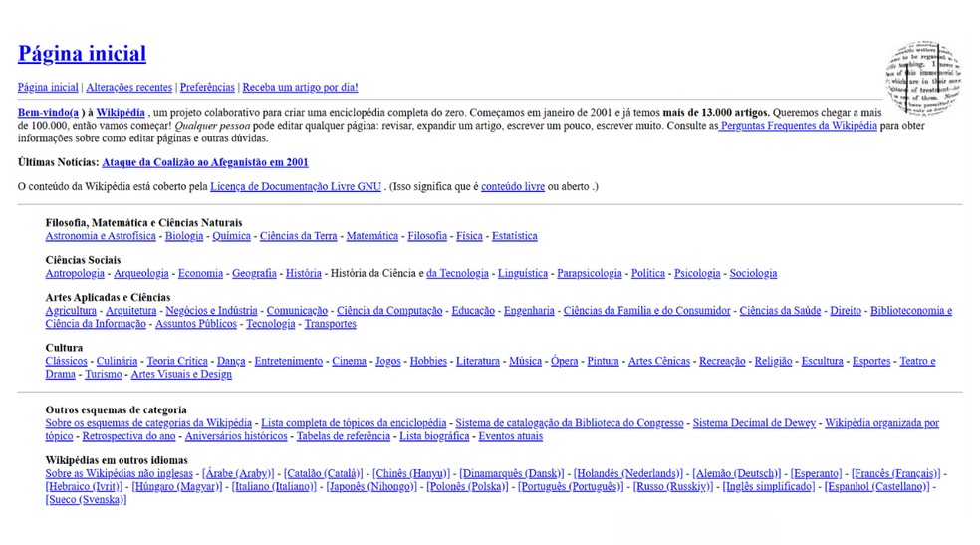Select the Direito link

846,311
